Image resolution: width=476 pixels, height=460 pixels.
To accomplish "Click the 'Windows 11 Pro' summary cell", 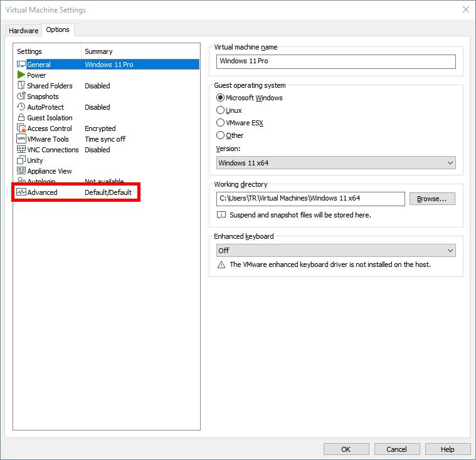I will pos(109,65).
